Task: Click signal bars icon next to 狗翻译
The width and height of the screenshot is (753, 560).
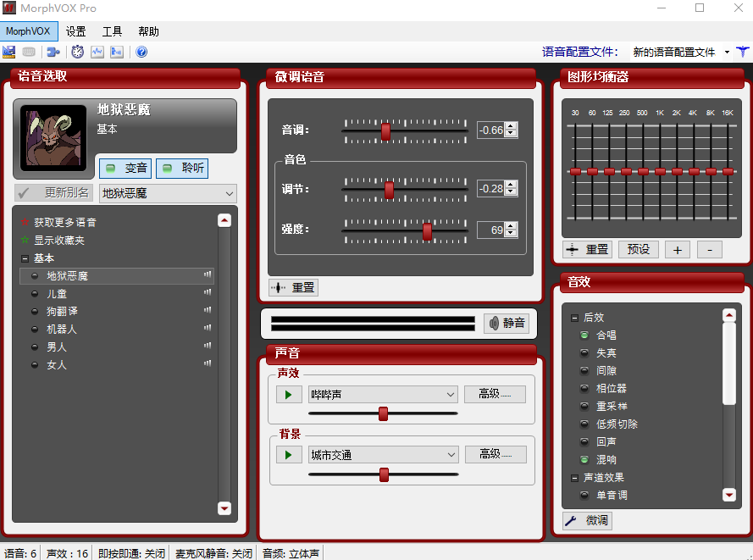Action: pyautogui.click(x=208, y=310)
